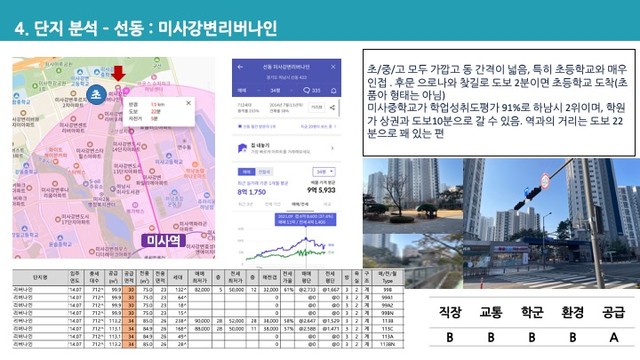Click the 미사강변스타힐스아파트 map marker
Image resolution: width=640 pixels, height=360 pixels.
coord(90,144)
